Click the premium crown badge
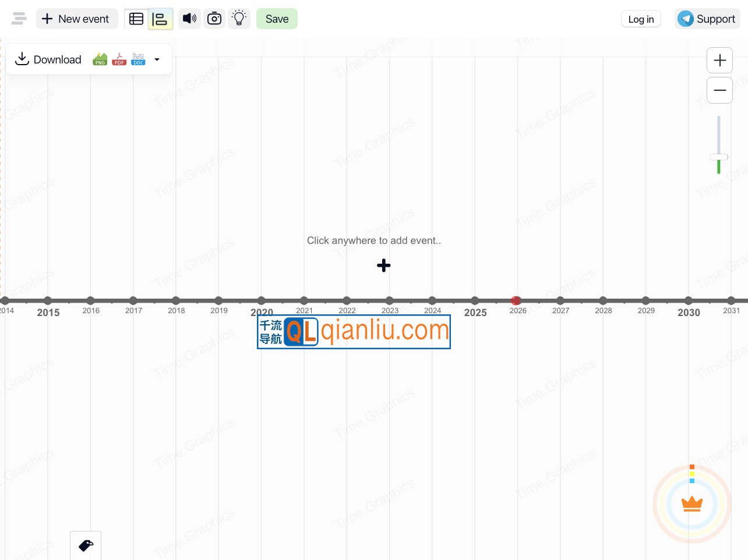Viewport: 748px width, 560px height. tap(692, 504)
